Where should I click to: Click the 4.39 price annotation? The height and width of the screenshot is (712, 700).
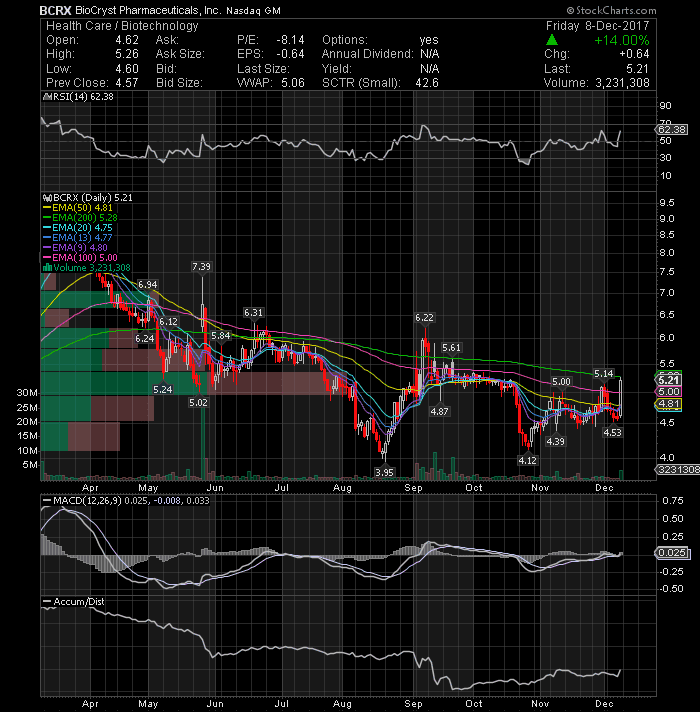tap(556, 441)
